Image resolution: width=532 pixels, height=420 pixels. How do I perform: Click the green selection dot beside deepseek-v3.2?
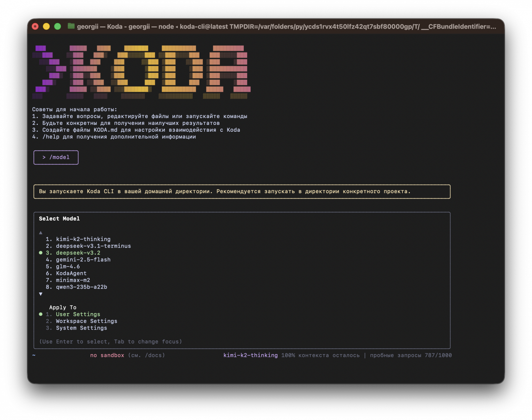41,253
